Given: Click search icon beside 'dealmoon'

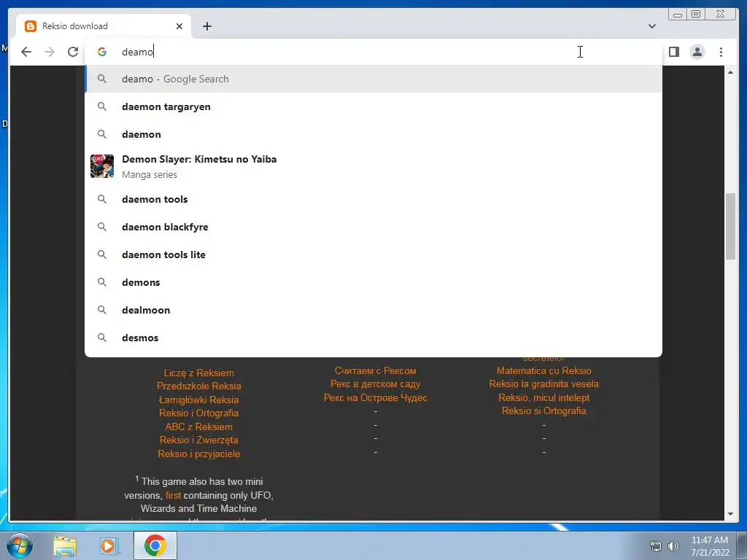Looking at the screenshot, I should pyautogui.click(x=102, y=309).
